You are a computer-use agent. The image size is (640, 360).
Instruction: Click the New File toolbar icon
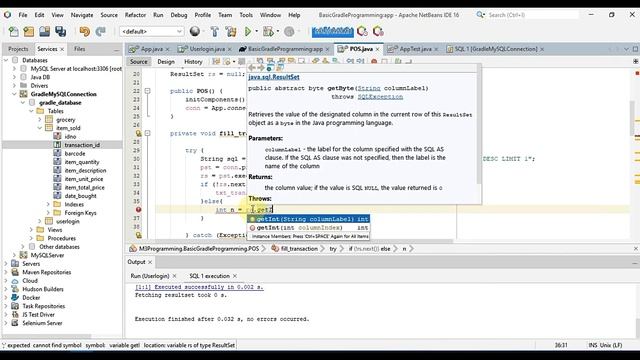pyautogui.click(x=13, y=31)
